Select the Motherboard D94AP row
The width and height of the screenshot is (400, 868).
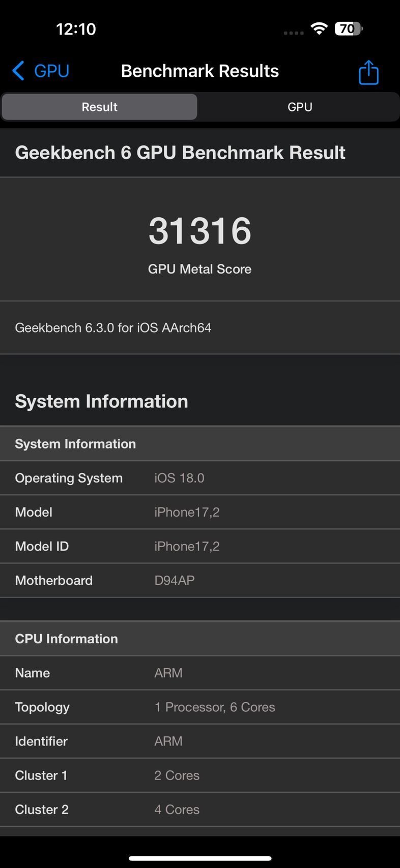(x=200, y=580)
